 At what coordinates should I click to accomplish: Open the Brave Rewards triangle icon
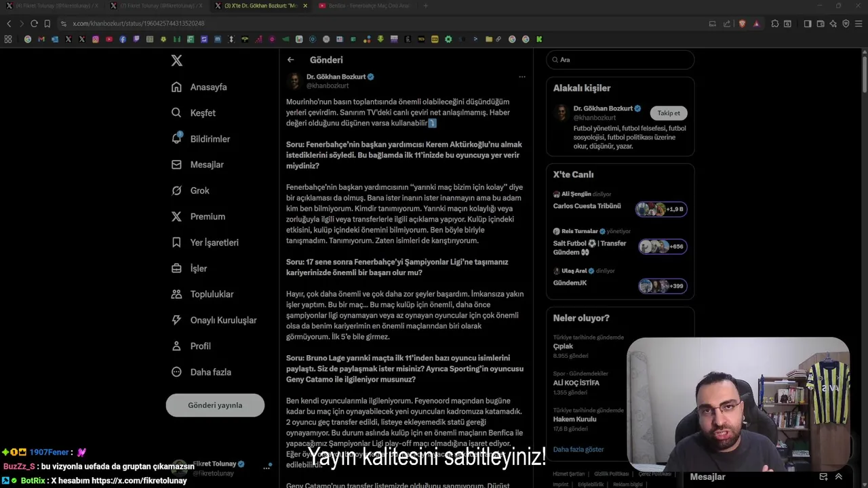coord(757,23)
